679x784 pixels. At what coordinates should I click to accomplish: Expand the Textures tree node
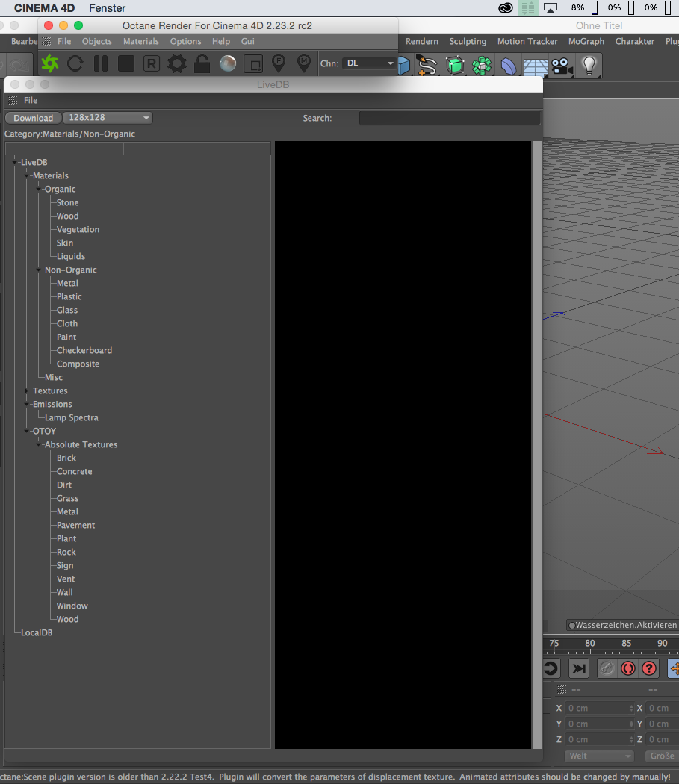pos(27,391)
